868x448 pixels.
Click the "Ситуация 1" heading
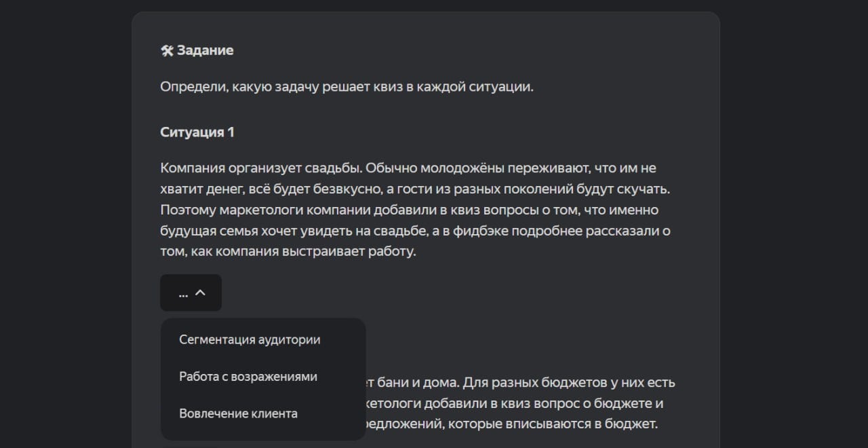[197, 132]
